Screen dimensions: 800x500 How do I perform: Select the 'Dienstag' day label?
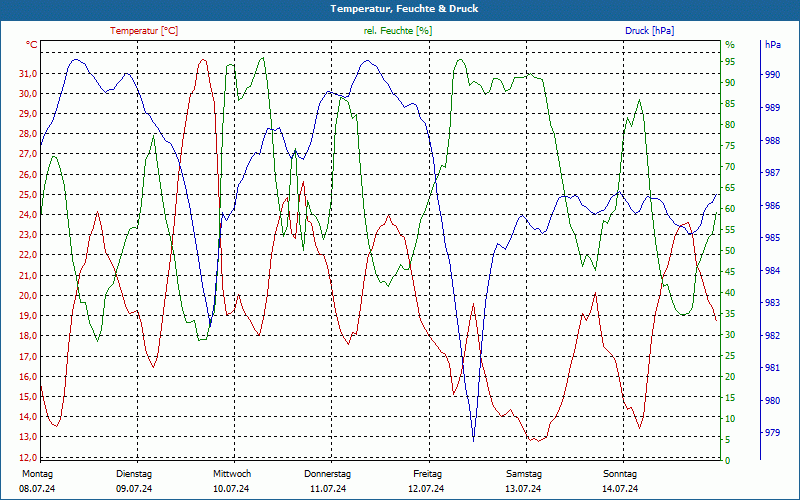click(134, 473)
